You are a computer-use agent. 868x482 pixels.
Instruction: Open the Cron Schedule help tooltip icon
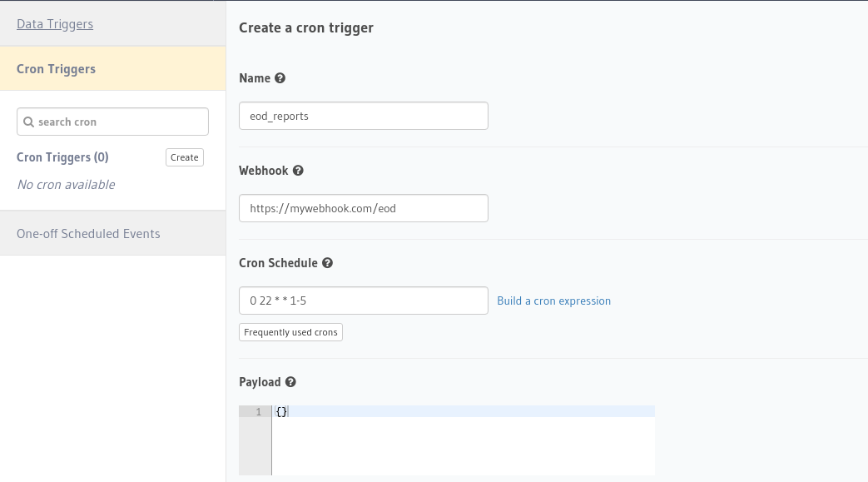[x=327, y=263]
